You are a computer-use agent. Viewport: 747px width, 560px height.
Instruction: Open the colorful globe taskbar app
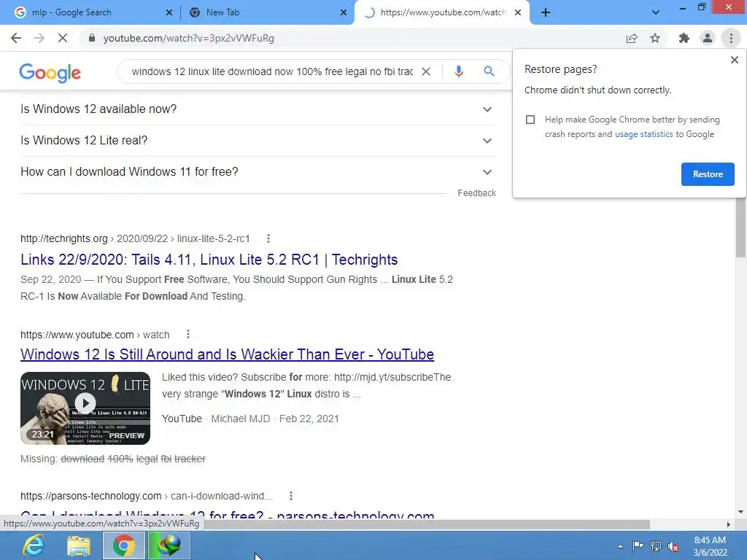point(169,545)
